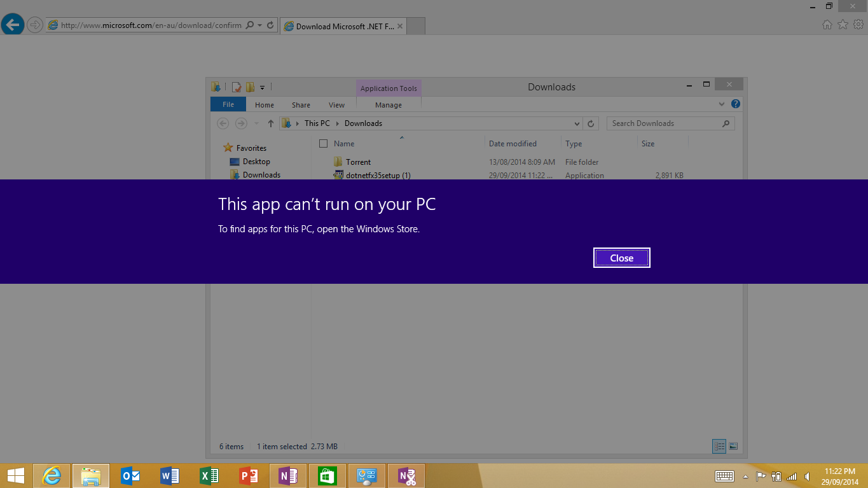Screen dimensions: 868x488
Task: Go back in File Explorer
Action: tap(223, 123)
